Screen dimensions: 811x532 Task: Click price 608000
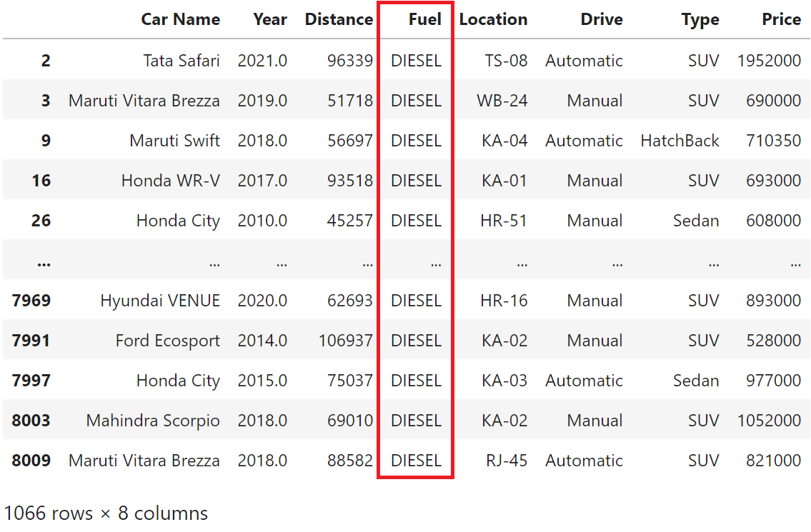(773, 221)
